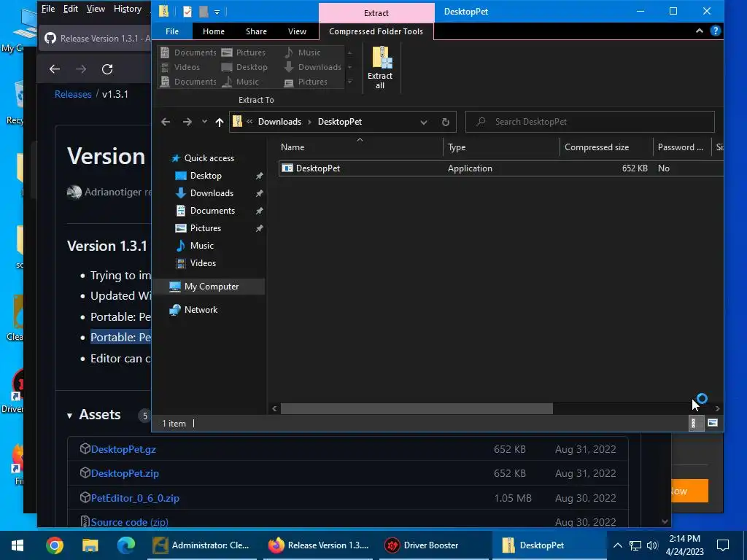The height and width of the screenshot is (560, 747).
Task: Go up one folder level
Action: [219, 122]
